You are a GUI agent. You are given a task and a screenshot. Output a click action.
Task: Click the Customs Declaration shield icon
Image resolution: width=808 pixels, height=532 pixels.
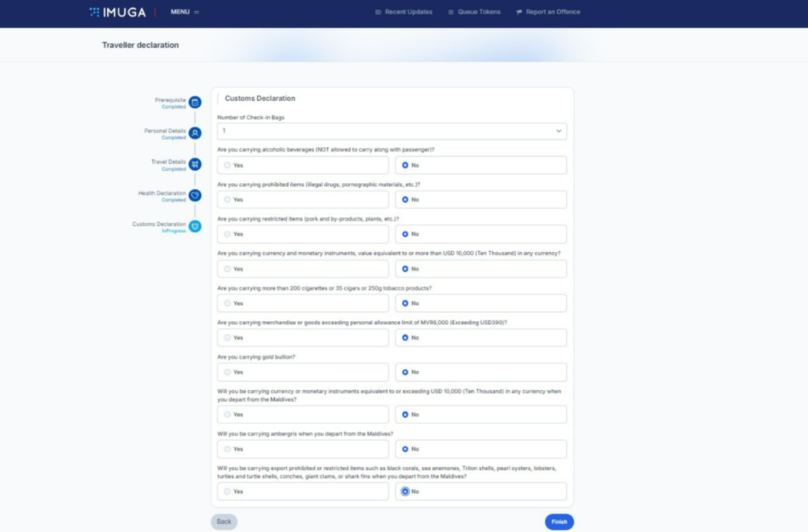[x=195, y=226]
